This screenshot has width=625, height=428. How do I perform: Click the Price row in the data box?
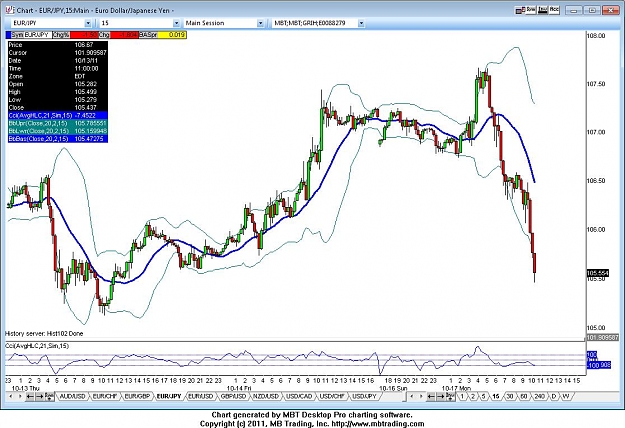[x=57, y=45]
